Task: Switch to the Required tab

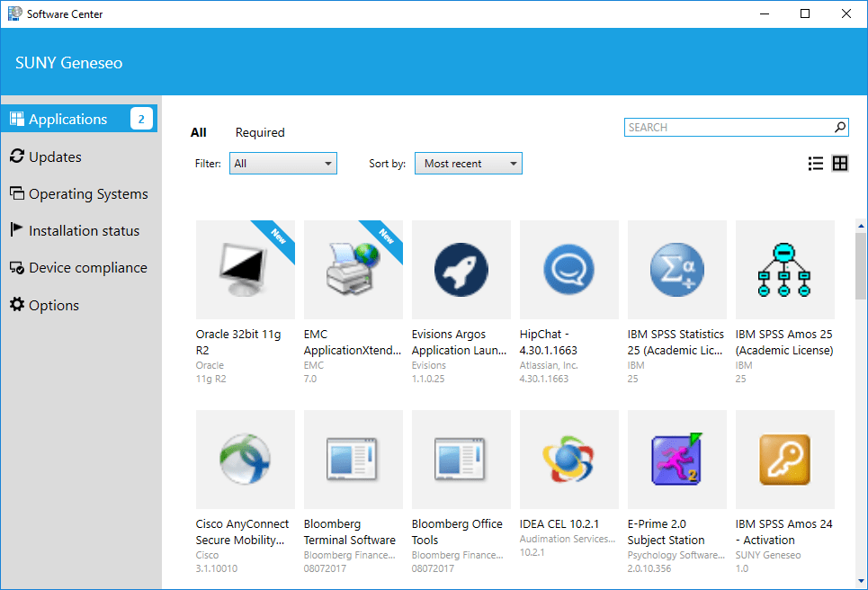Action: click(x=260, y=132)
